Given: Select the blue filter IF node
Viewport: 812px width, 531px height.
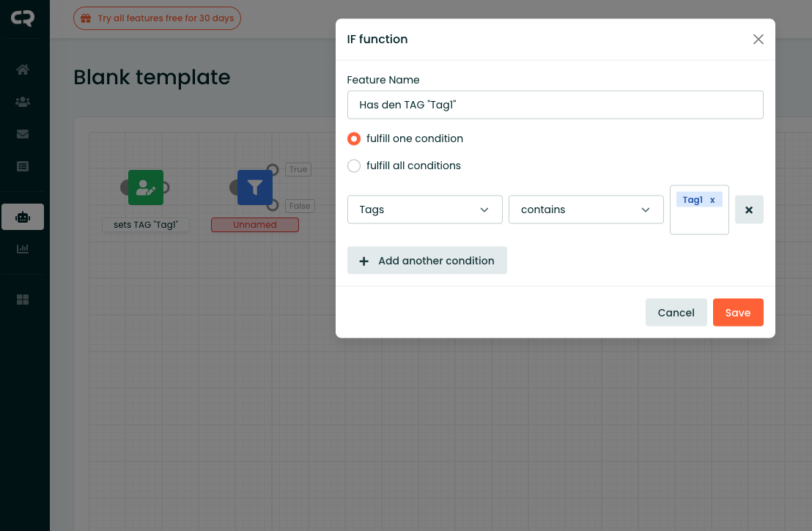Looking at the screenshot, I should coord(254,188).
